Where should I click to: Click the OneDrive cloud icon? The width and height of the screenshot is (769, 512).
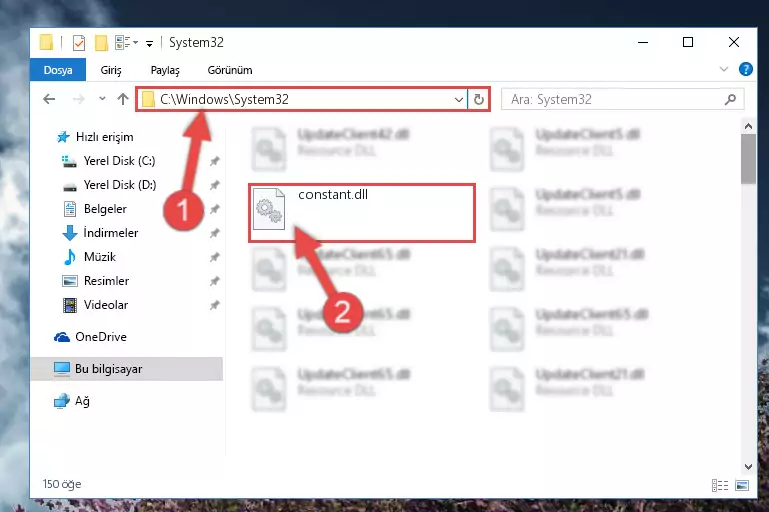click(x=62, y=337)
